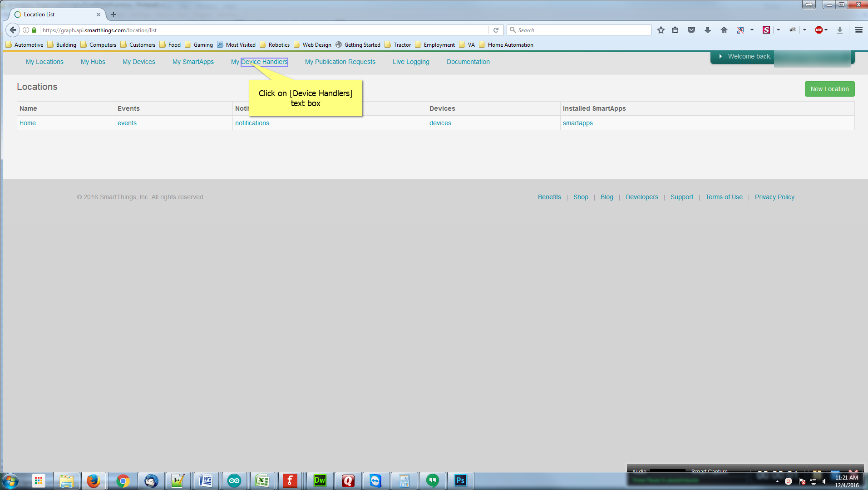The width and height of the screenshot is (868, 490).
Task: Go to the My Hubs tab
Action: [93, 62]
